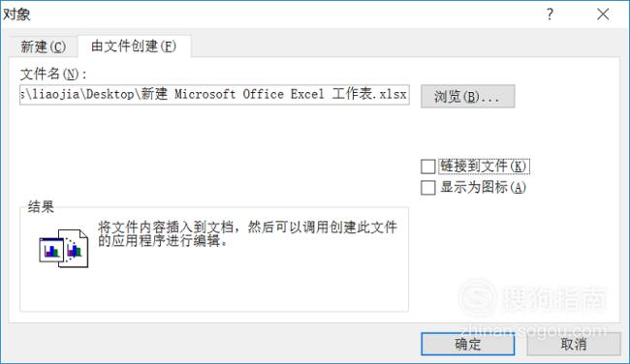Click the Sogou circular watermark logo
The width and height of the screenshot is (630, 364).
pos(477,298)
